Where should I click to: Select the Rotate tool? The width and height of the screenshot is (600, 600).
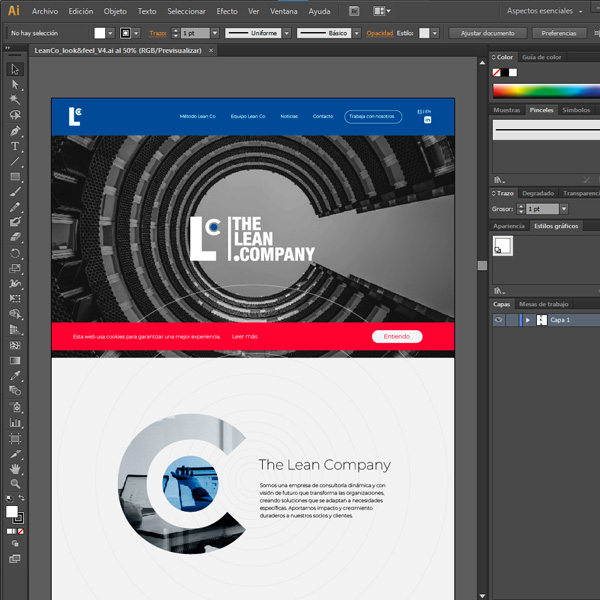tap(15, 253)
